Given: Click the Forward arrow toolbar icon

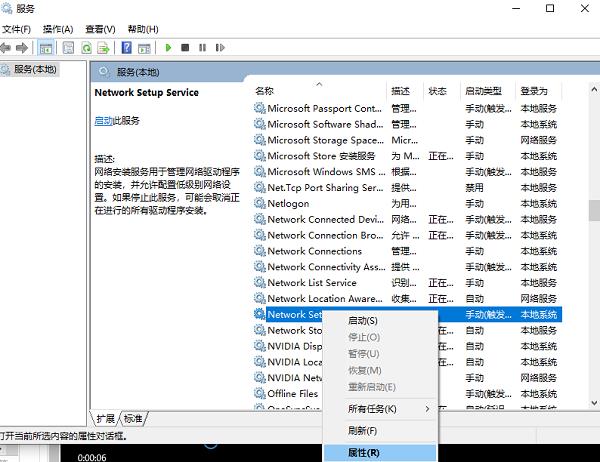Looking at the screenshot, I should (22, 48).
